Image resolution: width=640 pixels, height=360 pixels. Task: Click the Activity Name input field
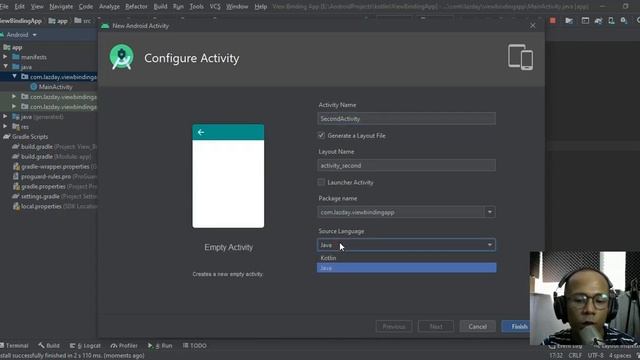pyautogui.click(x=407, y=119)
